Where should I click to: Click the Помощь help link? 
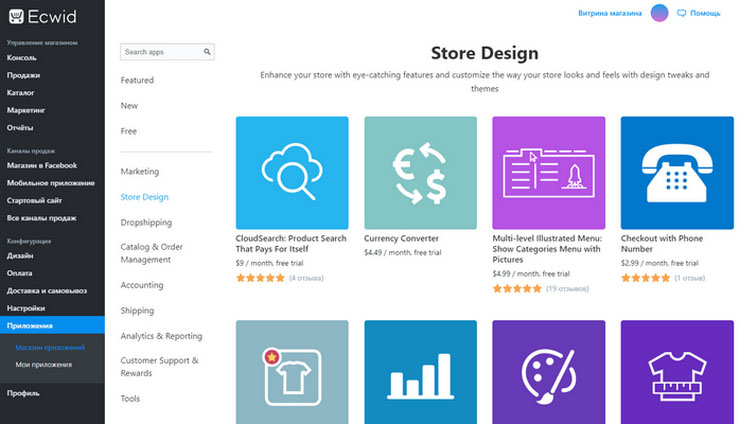[699, 14]
